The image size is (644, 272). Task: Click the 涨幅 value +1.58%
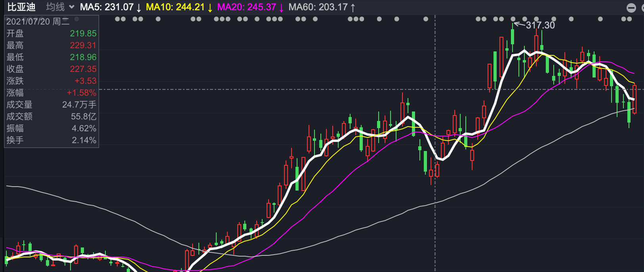[82, 93]
